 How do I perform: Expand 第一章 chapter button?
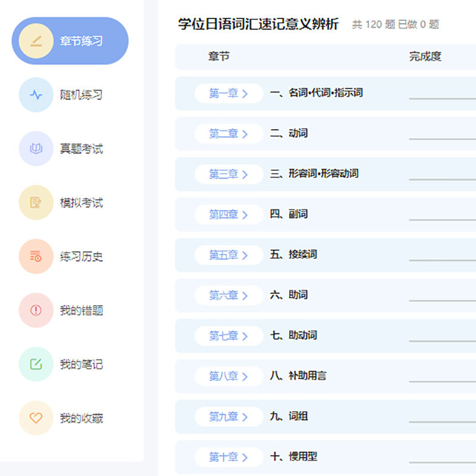(228, 93)
